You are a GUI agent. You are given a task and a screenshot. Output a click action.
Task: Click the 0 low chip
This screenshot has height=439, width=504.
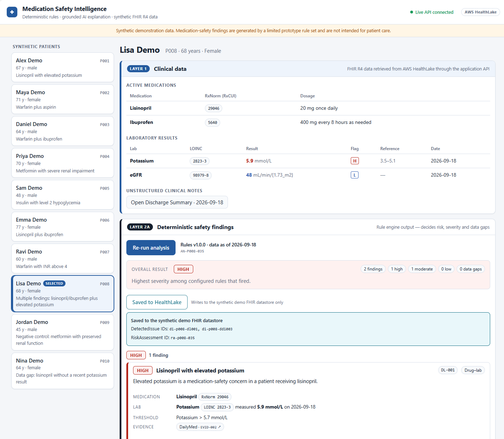tap(446, 269)
